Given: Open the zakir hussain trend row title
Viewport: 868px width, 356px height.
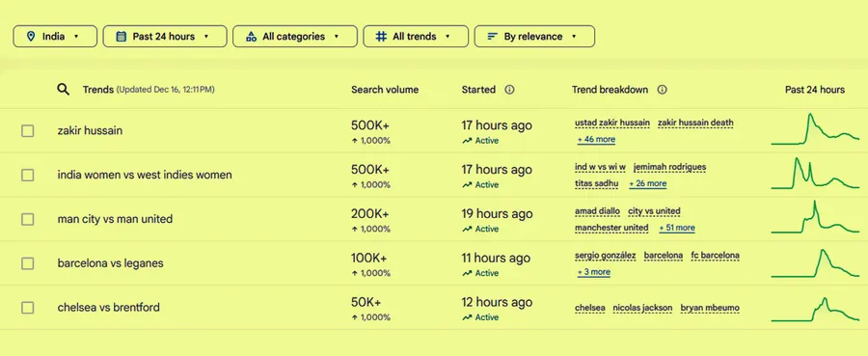Looking at the screenshot, I should click(x=90, y=130).
